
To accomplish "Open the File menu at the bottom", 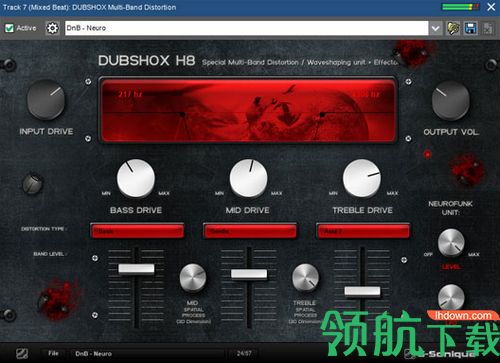I will pyautogui.click(x=53, y=353).
